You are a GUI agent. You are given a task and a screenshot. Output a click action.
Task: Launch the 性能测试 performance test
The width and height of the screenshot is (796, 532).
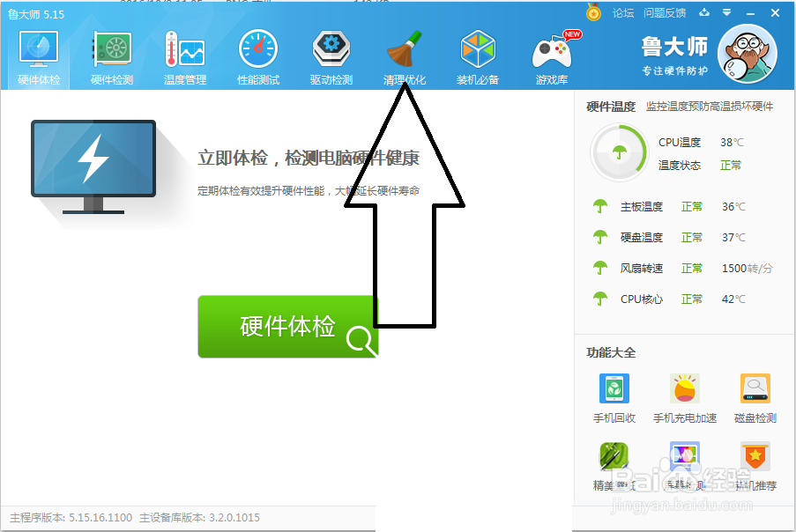(x=257, y=53)
